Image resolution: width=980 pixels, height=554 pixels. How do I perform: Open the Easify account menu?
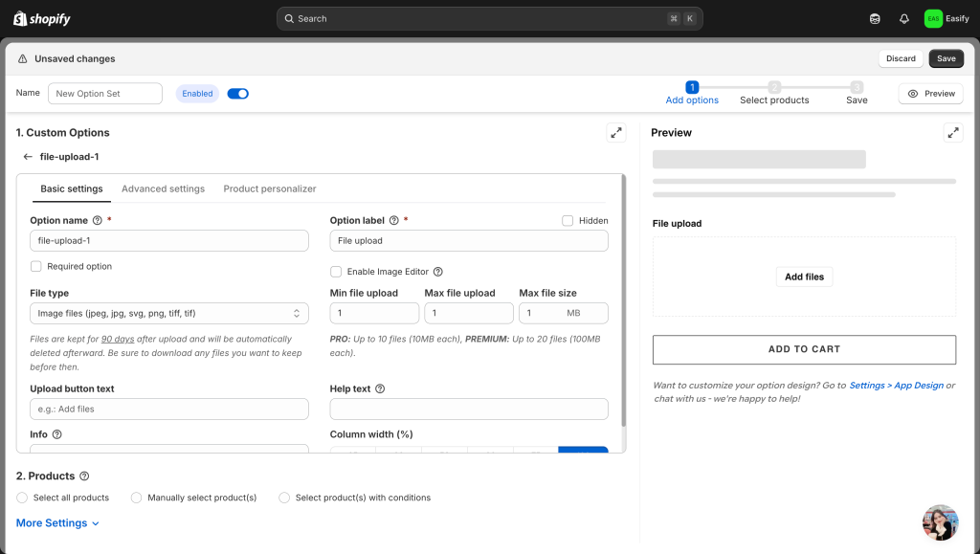(946, 19)
